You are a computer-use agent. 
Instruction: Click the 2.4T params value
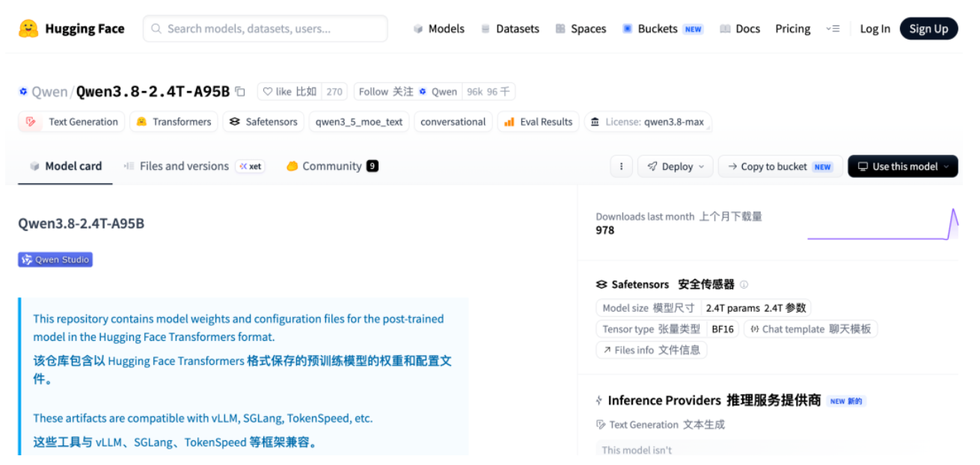pyautogui.click(x=756, y=308)
